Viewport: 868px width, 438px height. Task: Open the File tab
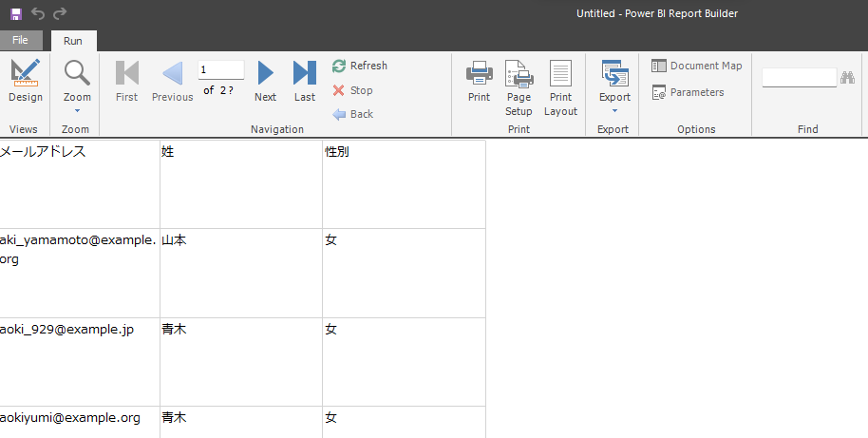(x=20, y=40)
